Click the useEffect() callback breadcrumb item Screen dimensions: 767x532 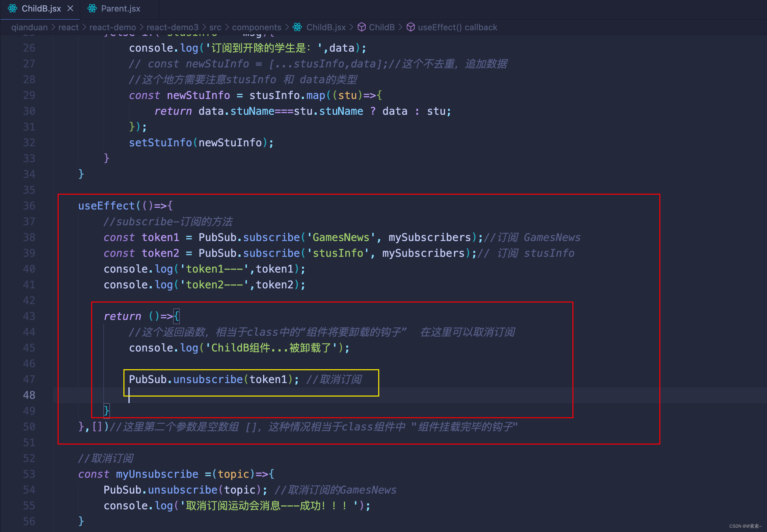[457, 27]
